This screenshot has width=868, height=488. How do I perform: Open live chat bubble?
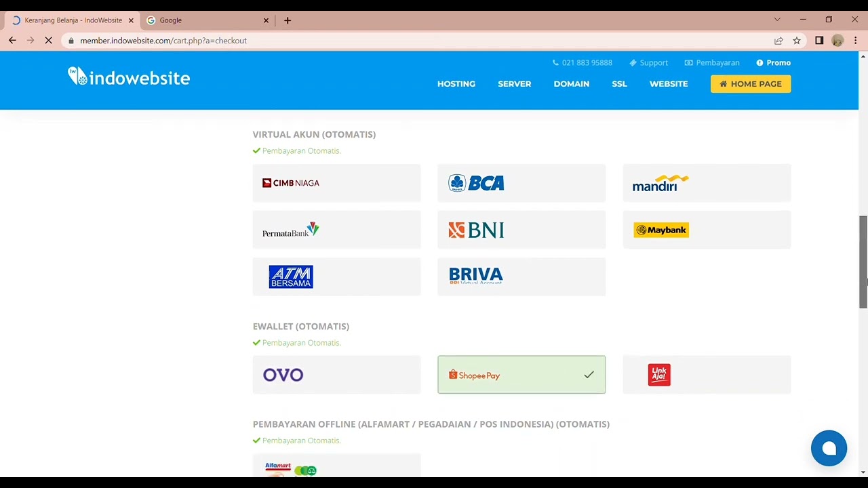[829, 448]
